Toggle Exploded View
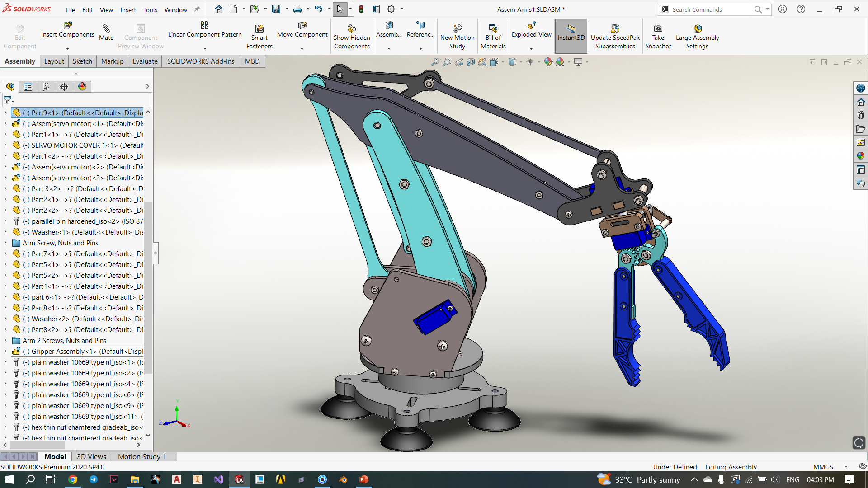Screen dimensions: 868x488 531,26
